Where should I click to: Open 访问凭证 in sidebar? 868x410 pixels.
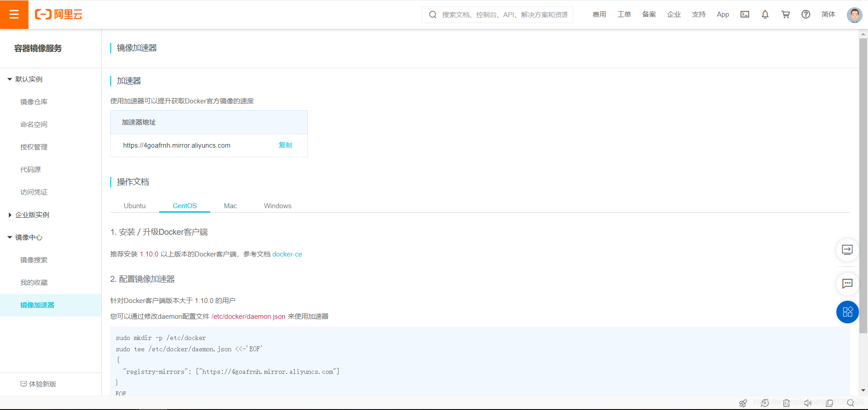click(34, 192)
